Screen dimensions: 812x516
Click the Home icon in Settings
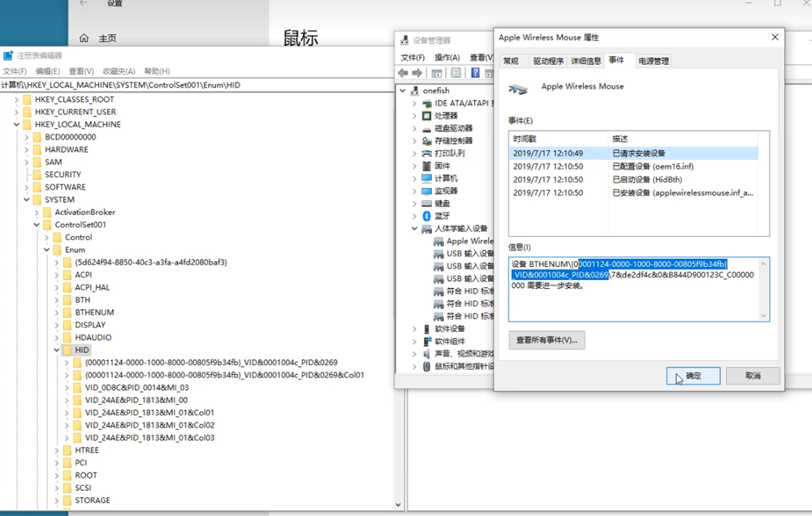point(84,38)
